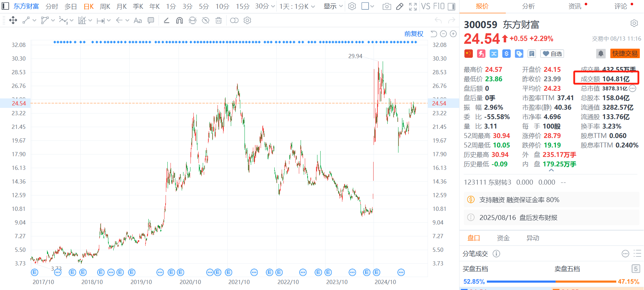The width and height of the screenshot is (644, 290).
Task: Open the 显示 display dropdown
Action: pos(333,6)
